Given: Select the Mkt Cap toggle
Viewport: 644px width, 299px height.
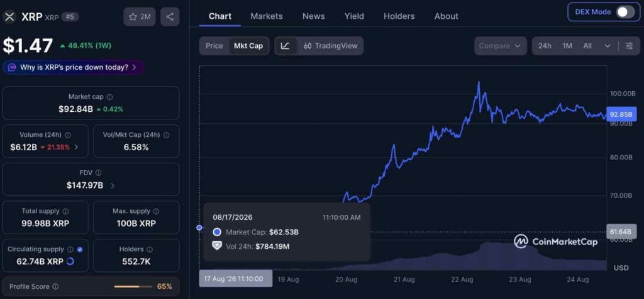Looking at the screenshot, I should tap(248, 46).
